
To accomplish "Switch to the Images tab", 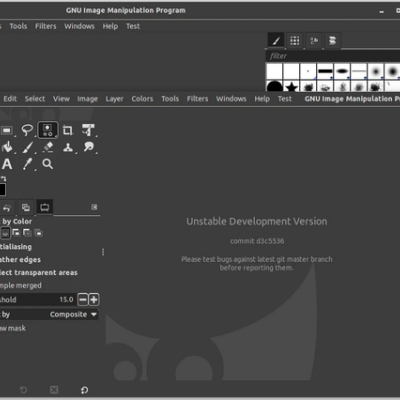I will click(x=26, y=207).
